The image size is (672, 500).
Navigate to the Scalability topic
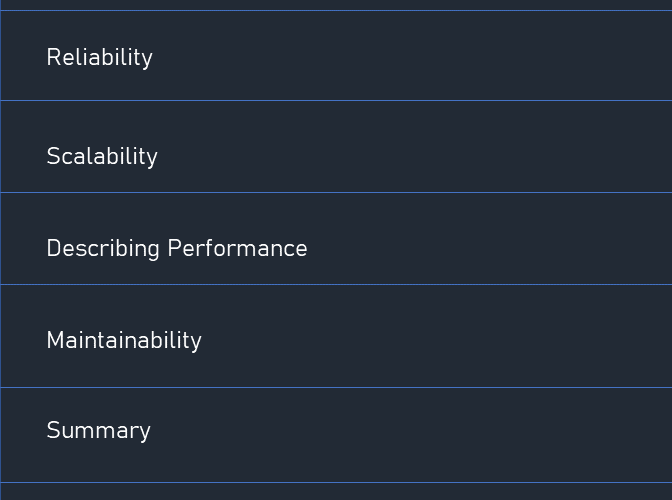pyautogui.click(x=336, y=147)
